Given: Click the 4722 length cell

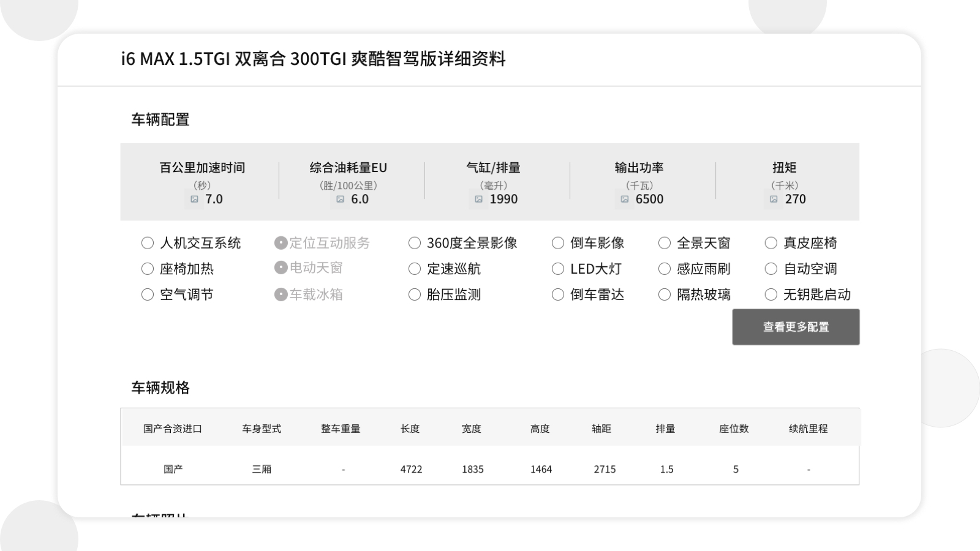Looking at the screenshot, I should (411, 469).
